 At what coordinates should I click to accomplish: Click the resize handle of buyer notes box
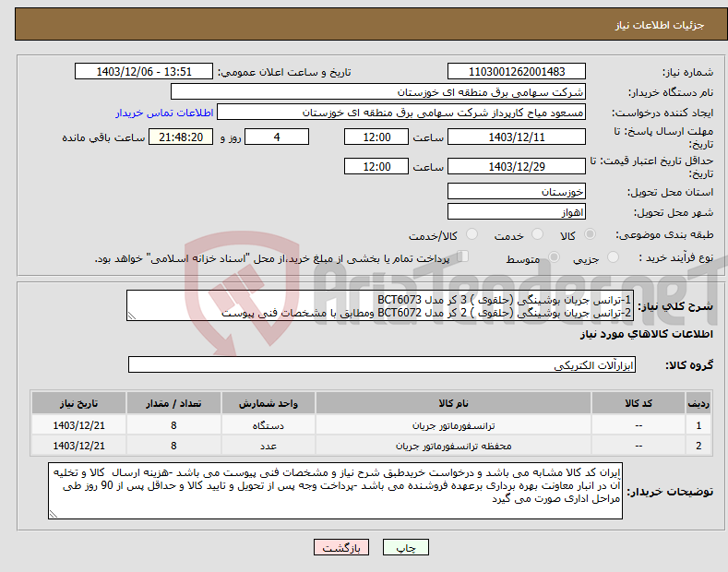54,514
